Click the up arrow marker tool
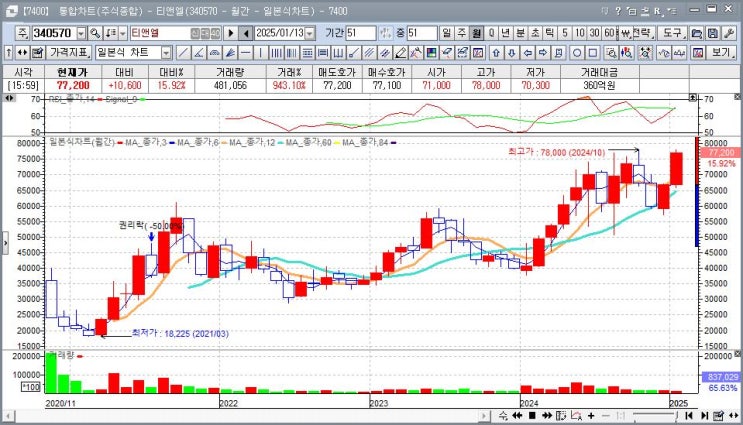Viewport: 743px width, 425px height. [x=496, y=53]
